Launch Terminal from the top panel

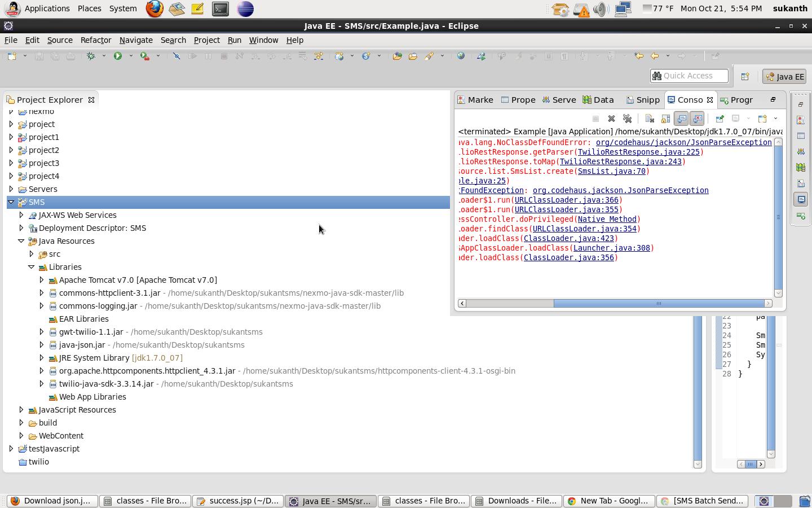(x=220, y=8)
